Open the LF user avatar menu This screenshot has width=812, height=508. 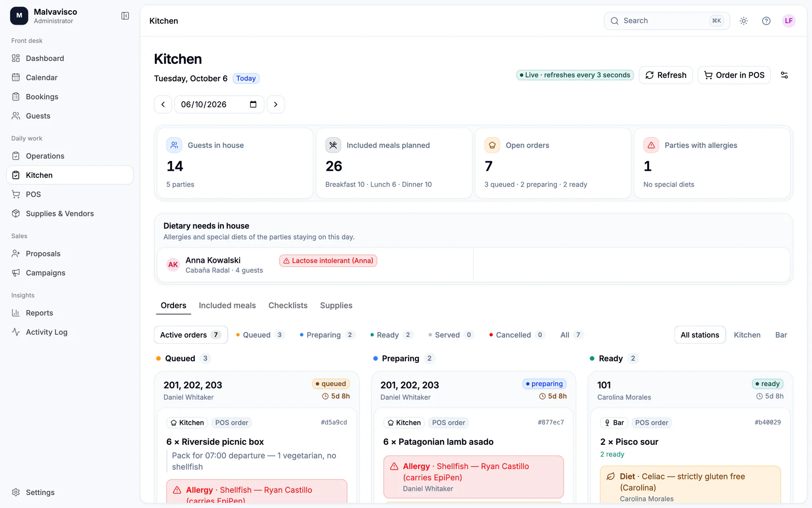point(789,21)
